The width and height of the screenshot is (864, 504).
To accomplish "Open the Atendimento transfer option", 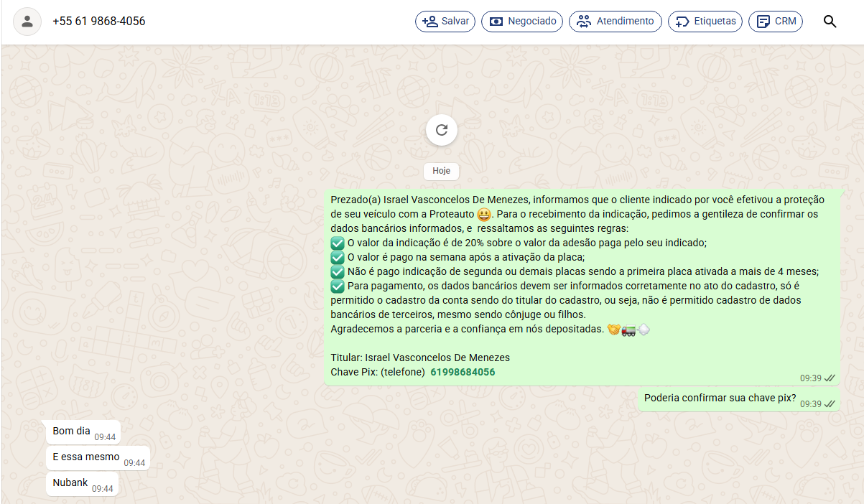I will [x=616, y=22].
